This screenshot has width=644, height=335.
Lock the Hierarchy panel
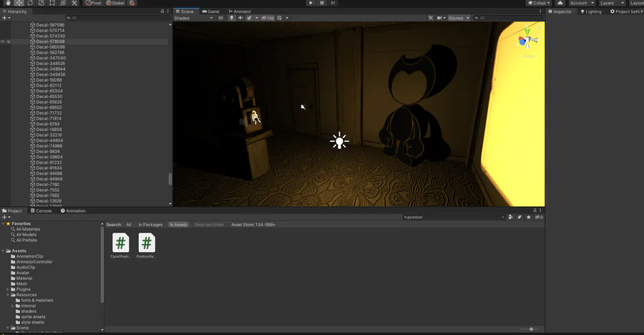pos(162,11)
